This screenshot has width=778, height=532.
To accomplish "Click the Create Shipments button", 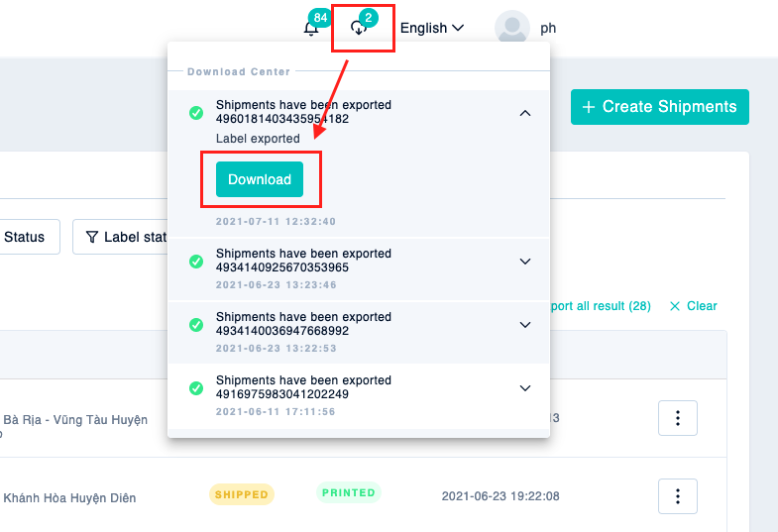I will pos(660,107).
